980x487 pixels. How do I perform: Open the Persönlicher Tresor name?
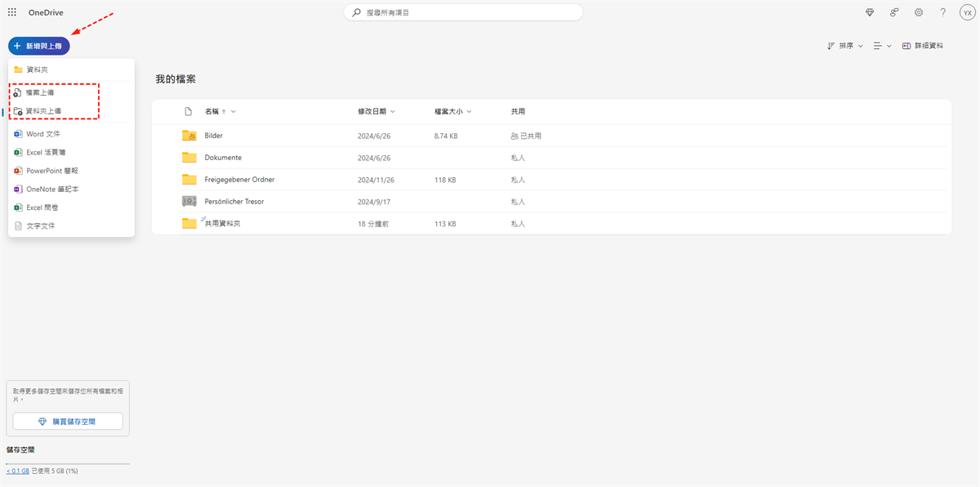(234, 201)
